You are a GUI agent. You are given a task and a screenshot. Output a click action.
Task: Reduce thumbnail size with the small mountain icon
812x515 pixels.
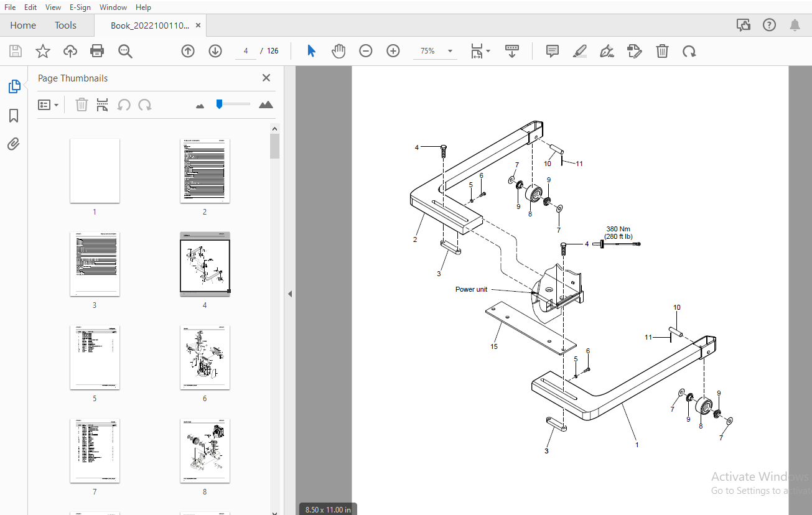tap(200, 106)
